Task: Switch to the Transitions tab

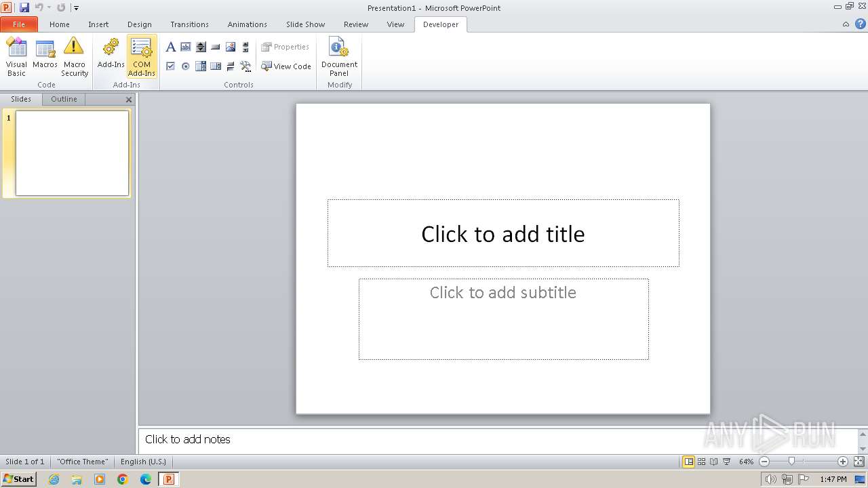Action: 189,24
